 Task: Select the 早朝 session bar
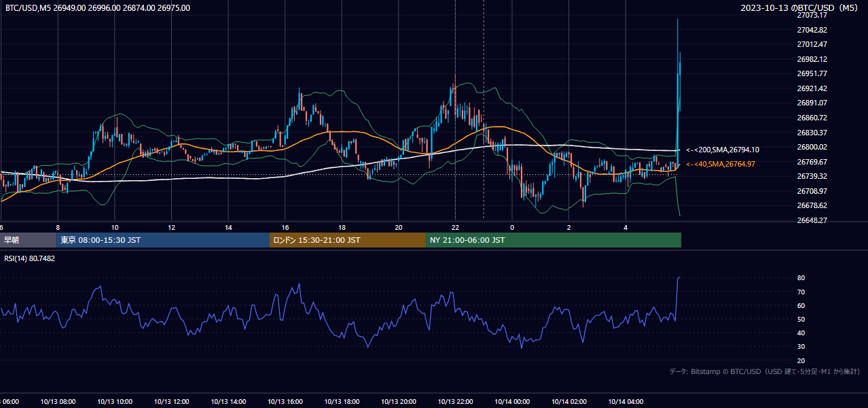point(29,240)
